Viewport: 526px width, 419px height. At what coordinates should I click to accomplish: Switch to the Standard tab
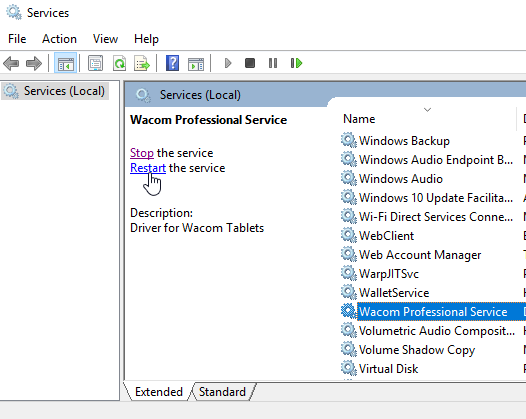pos(222,392)
